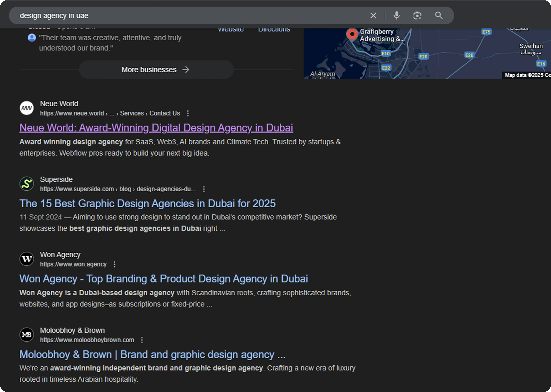Open the three-dot menu for Neue World result

coord(188,113)
